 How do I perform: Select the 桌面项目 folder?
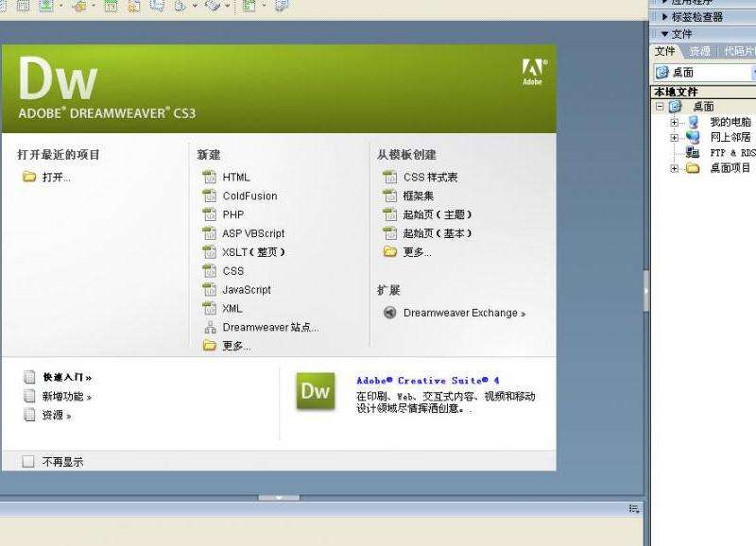click(730, 168)
